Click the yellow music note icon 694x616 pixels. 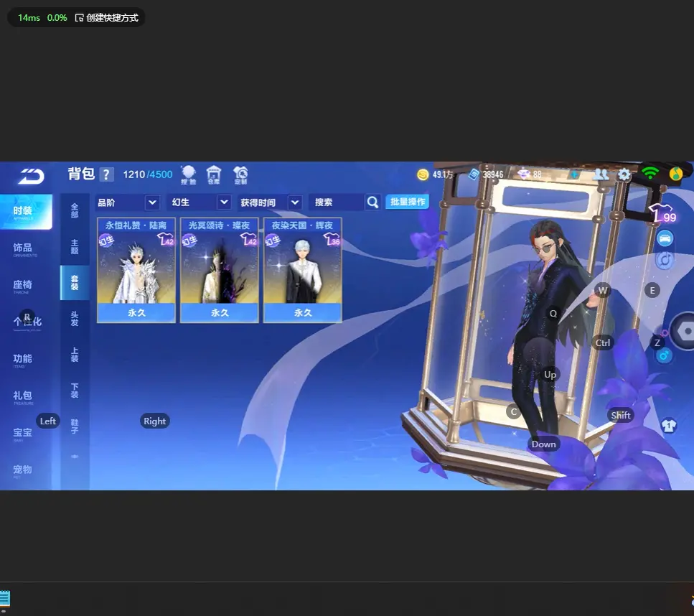[676, 174]
